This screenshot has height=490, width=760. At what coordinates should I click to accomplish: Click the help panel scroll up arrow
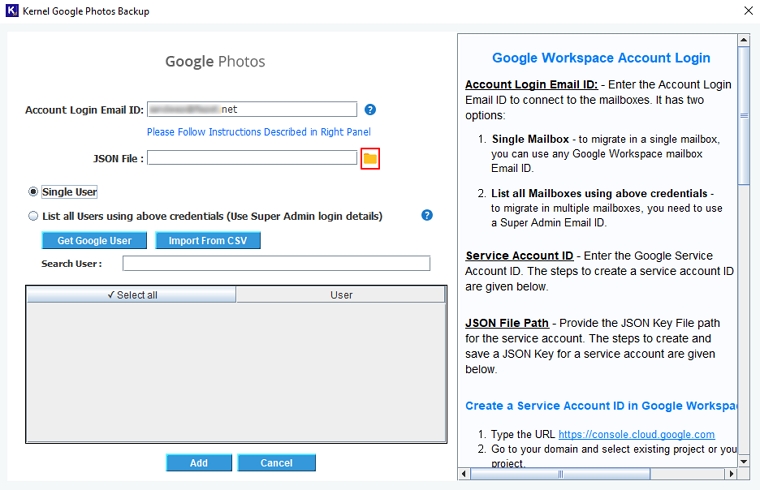[x=744, y=40]
